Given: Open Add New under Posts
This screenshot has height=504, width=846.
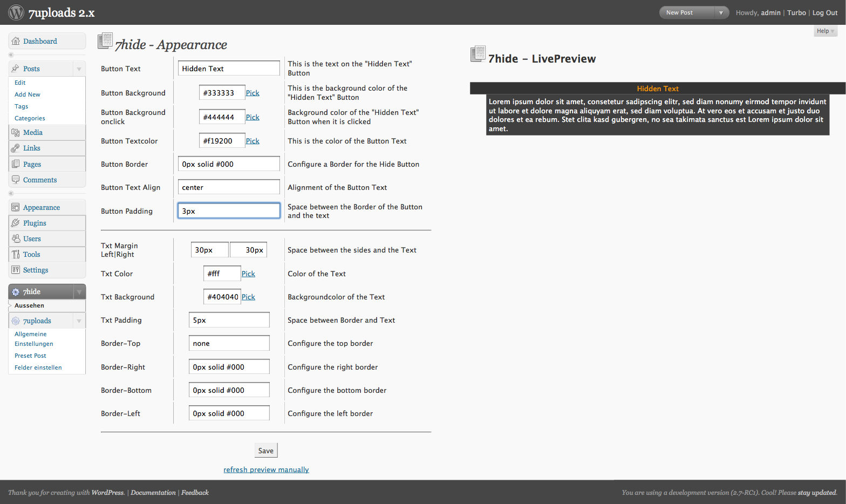Looking at the screenshot, I should tap(28, 94).
